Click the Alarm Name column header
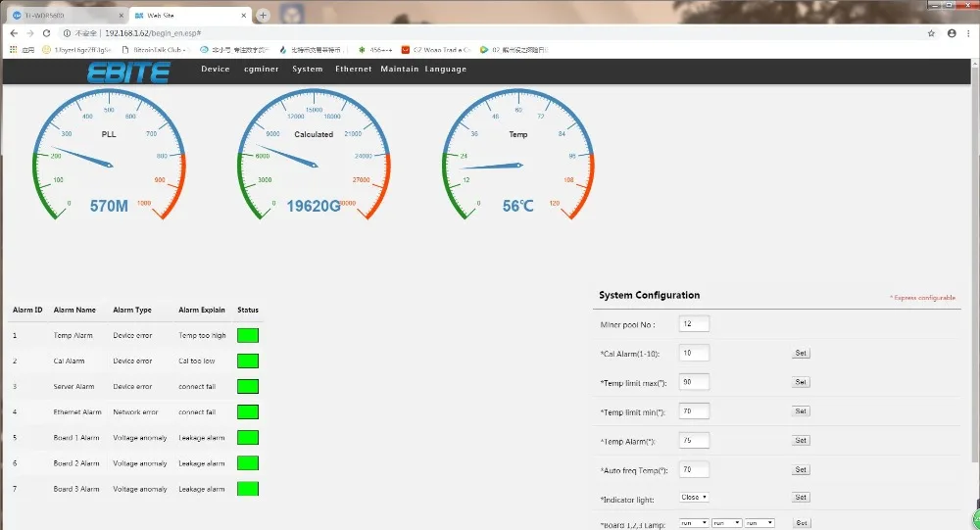The image size is (980, 530). pos(74,310)
